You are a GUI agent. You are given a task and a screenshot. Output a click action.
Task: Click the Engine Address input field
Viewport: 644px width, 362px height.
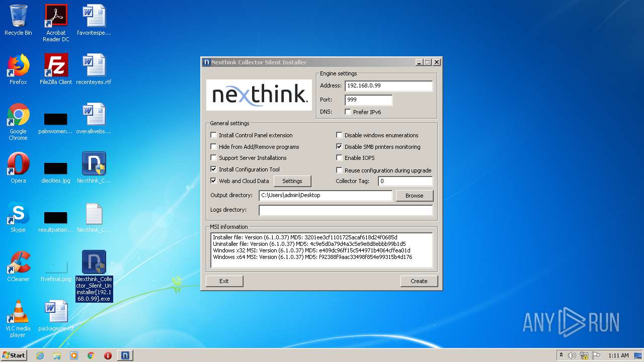(x=388, y=86)
